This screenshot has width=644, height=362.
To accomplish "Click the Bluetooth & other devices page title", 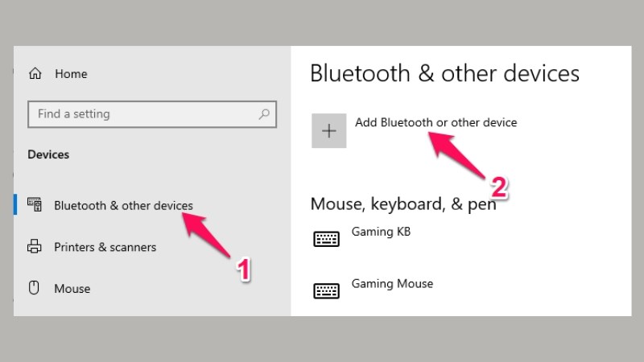I will 444,73.
